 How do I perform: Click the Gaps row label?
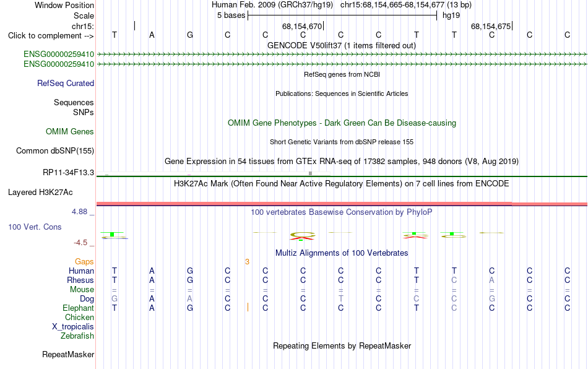click(84, 262)
